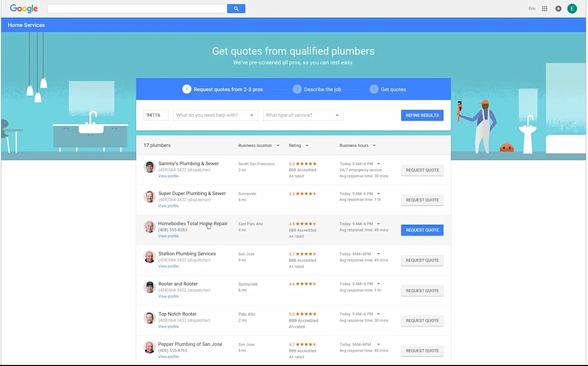Expand hours arrow for Homebodies Total Home Repair
Viewport: 588px width, 366px height.
(x=379, y=224)
